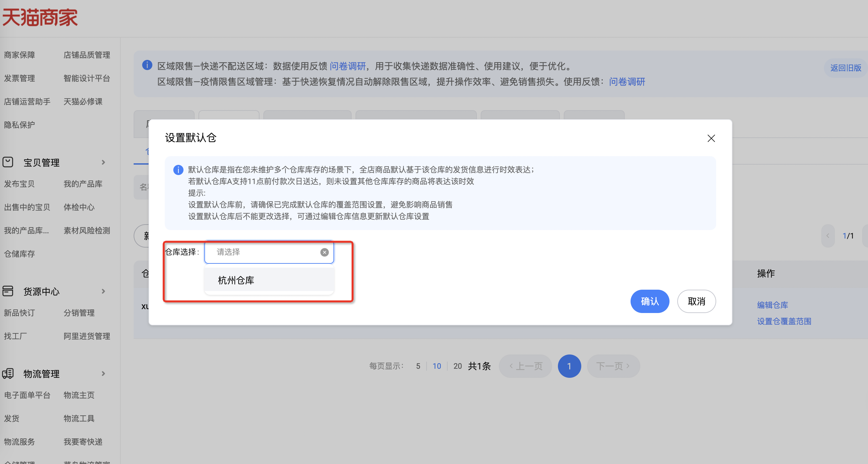
Task: Open 物流主页 in sidebar
Action: (x=79, y=395)
